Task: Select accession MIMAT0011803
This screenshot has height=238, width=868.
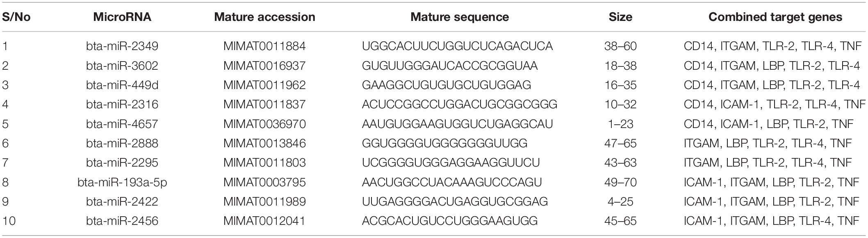Action: (264, 163)
